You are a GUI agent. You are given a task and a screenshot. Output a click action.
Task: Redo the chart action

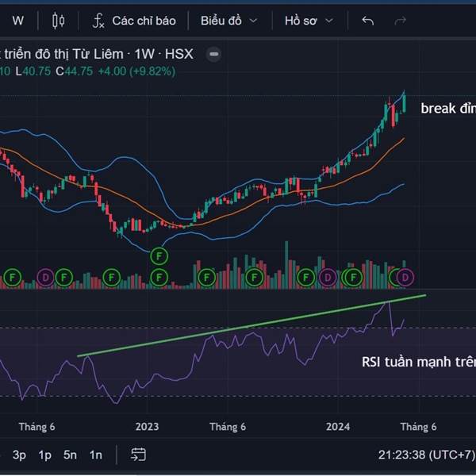click(400, 21)
